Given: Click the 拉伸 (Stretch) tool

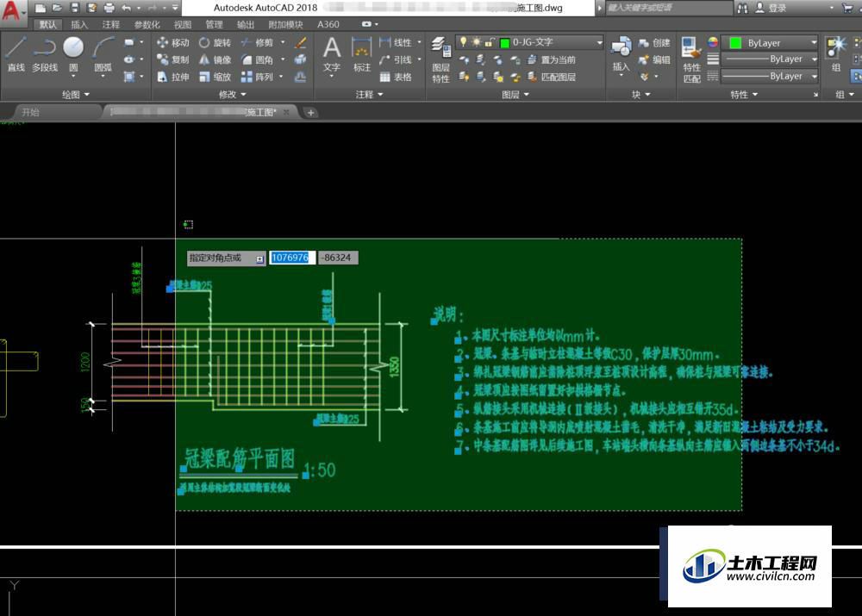Looking at the screenshot, I should 173,77.
